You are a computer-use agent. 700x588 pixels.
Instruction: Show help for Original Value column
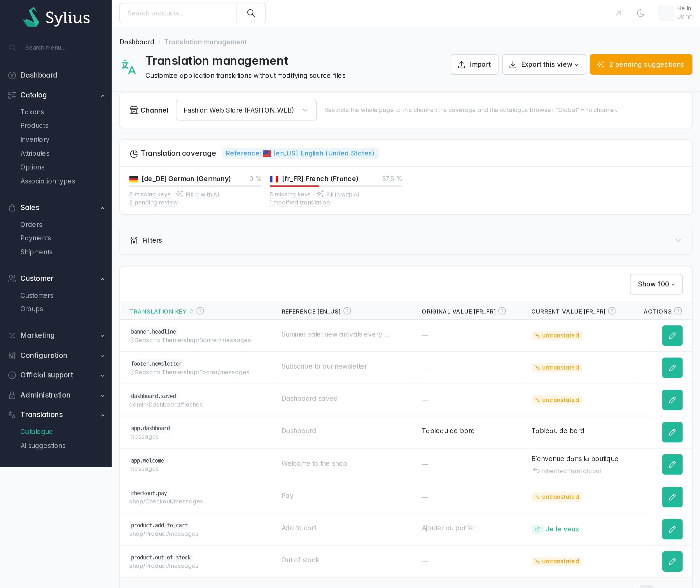pos(502,311)
